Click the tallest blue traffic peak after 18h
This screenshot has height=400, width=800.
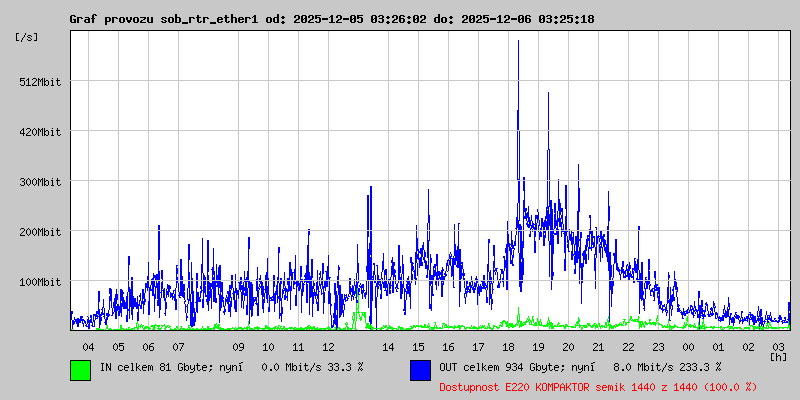518,43
